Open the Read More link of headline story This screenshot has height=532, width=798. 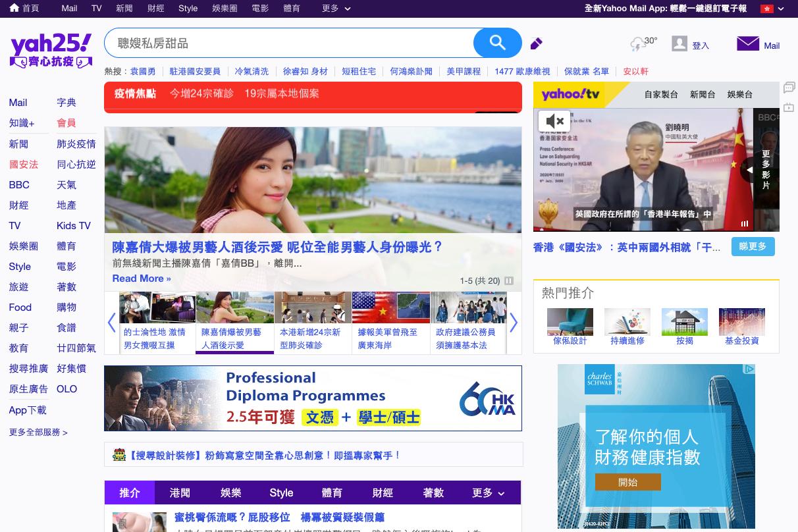point(142,279)
